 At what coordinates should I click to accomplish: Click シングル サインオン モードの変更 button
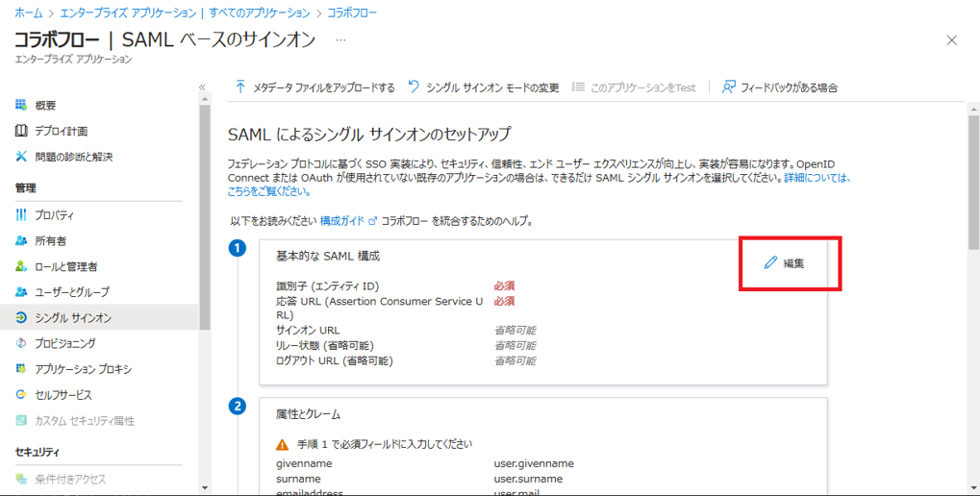483,87
